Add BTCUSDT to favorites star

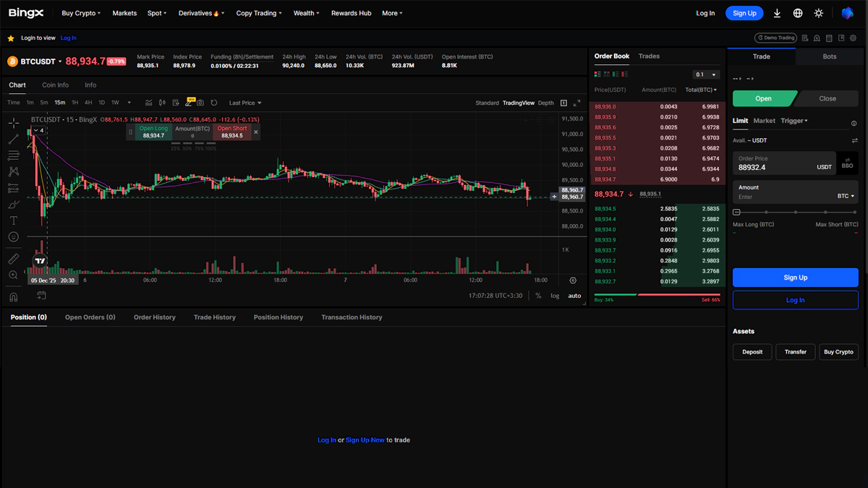click(x=11, y=38)
